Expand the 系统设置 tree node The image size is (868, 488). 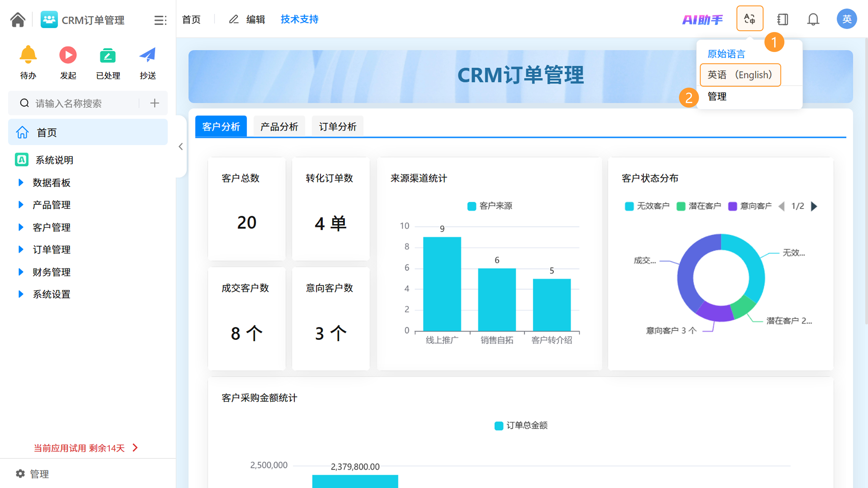point(21,294)
